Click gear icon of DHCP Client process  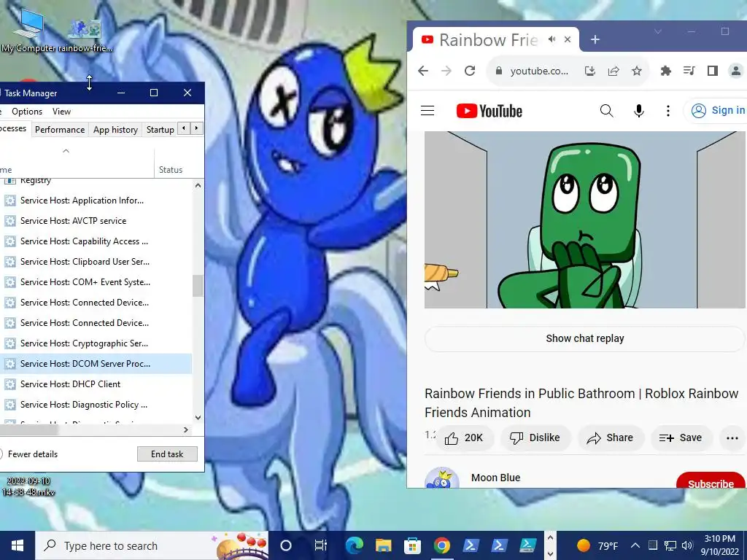[x=10, y=384]
